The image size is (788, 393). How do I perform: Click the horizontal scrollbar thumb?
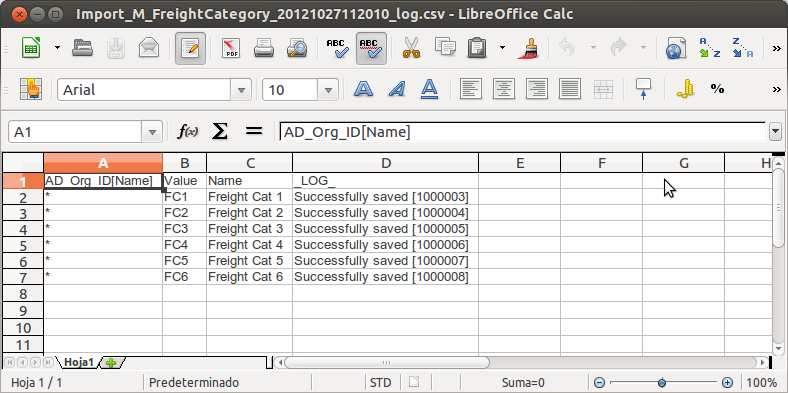click(x=386, y=362)
